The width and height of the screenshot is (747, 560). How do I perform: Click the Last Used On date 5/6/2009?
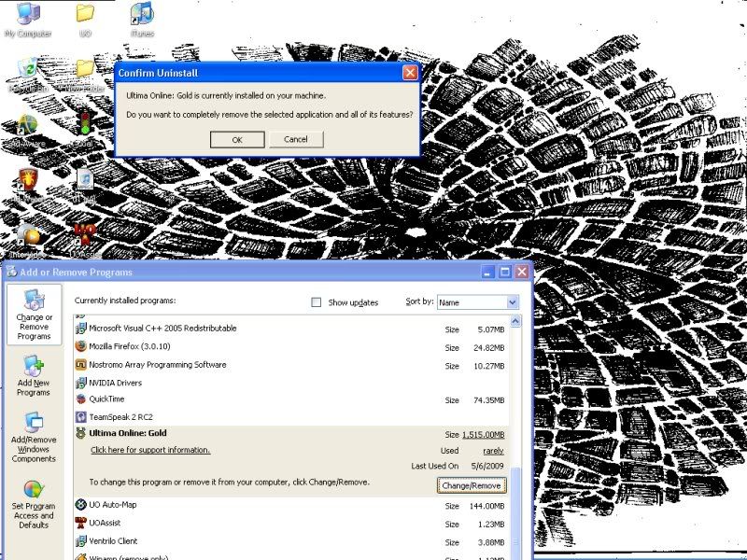tap(487, 466)
